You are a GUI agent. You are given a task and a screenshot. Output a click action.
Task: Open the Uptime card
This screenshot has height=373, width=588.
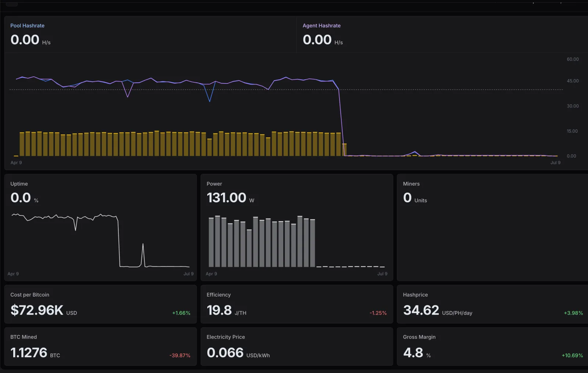(100, 227)
